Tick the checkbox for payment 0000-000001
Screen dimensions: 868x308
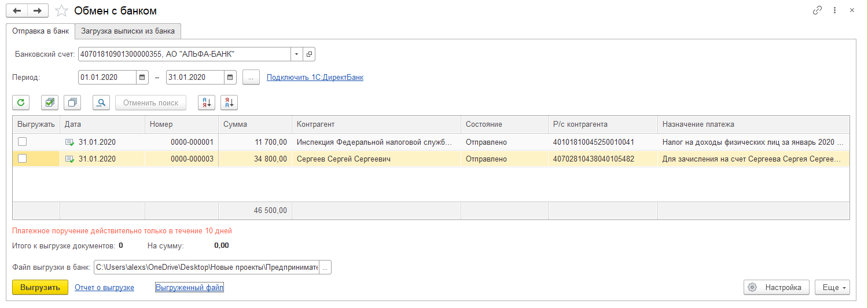click(22, 142)
